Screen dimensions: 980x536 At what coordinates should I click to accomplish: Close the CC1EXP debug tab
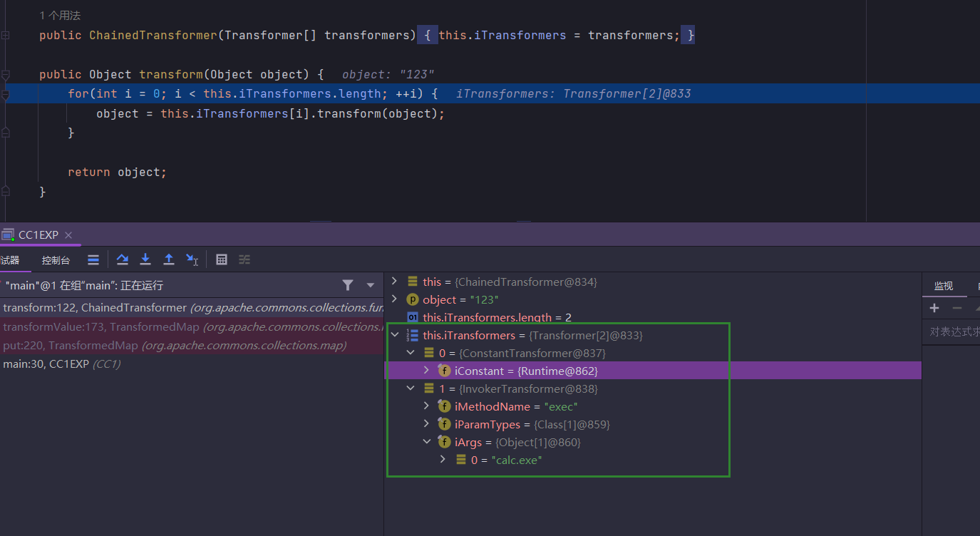coord(68,235)
